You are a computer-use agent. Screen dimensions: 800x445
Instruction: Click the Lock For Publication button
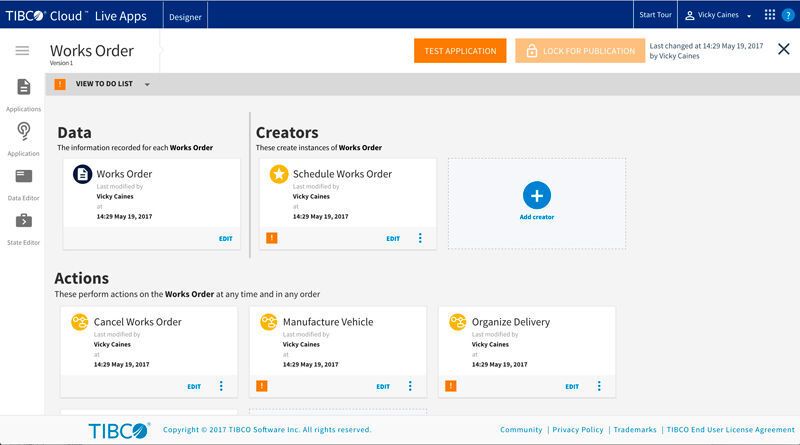[580, 51]
